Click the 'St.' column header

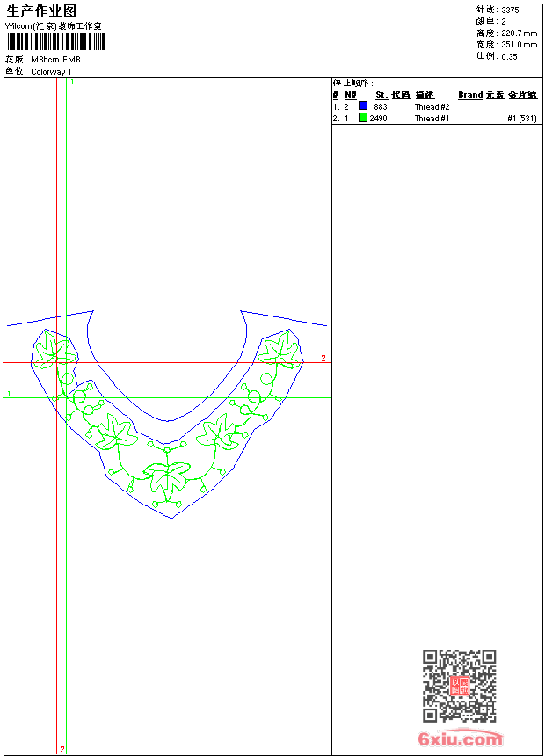click(382, 95)
